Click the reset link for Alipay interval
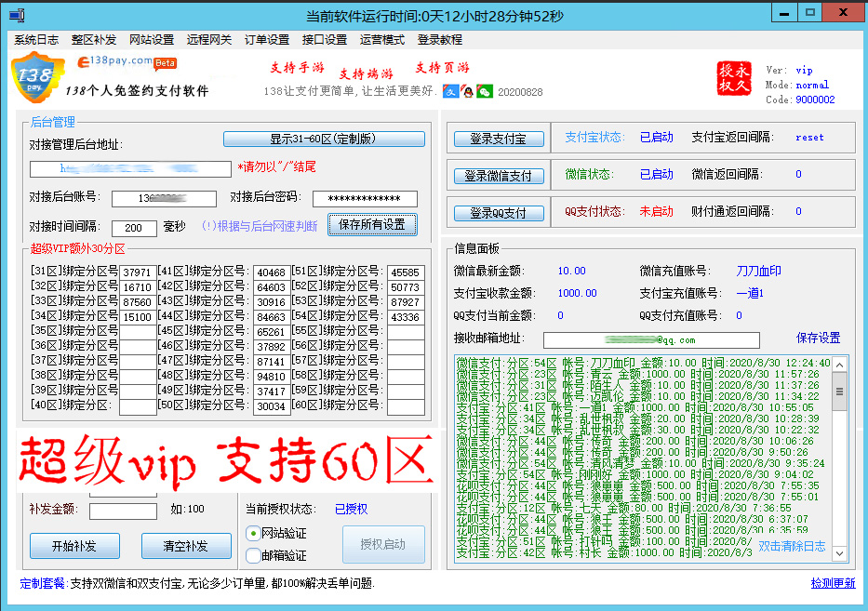Viewport: 868px width, 611px height. pyautogui.click(x=810, y=138)
